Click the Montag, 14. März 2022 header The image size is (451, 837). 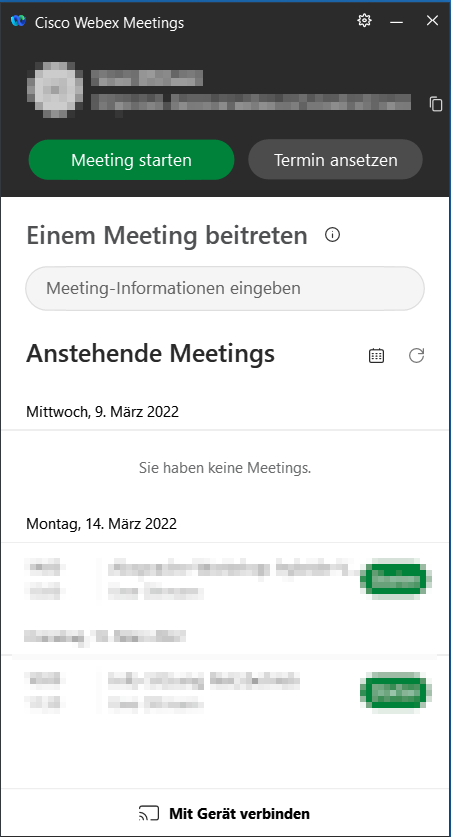[x=101, y=524]
